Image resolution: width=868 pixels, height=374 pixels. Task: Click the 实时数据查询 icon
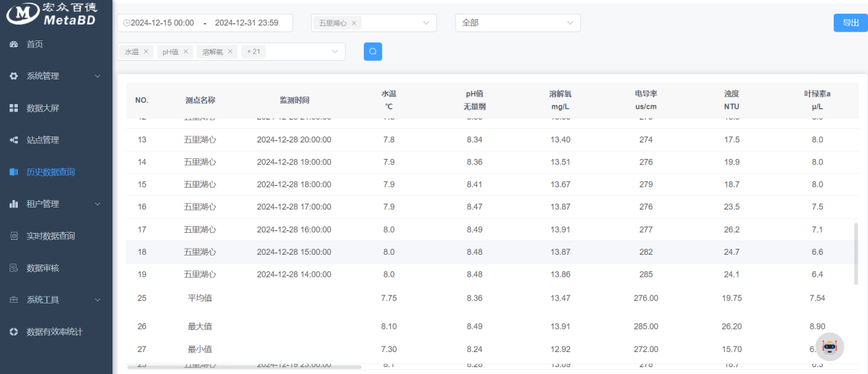[x=14, y=236]
